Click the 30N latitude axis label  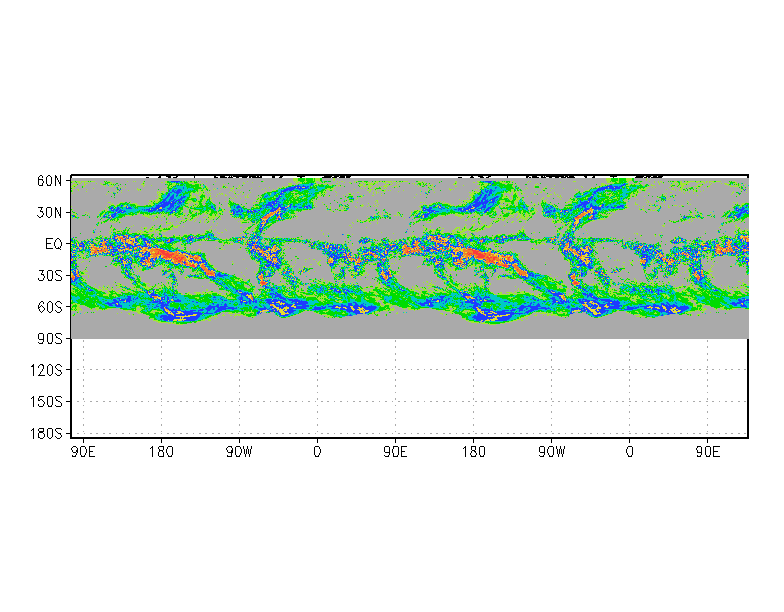click(x=50, y=212)
